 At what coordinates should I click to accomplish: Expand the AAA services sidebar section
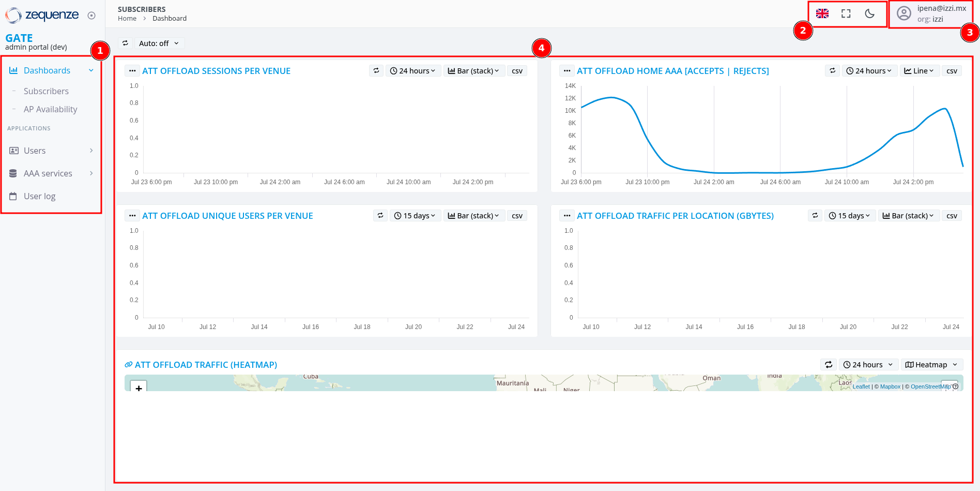[x=91, y=173]
